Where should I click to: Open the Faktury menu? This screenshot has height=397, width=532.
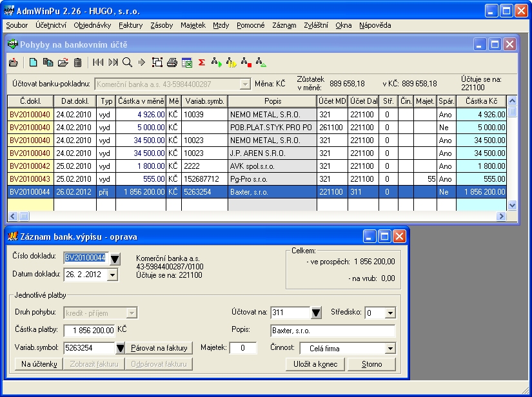[131, 25]
